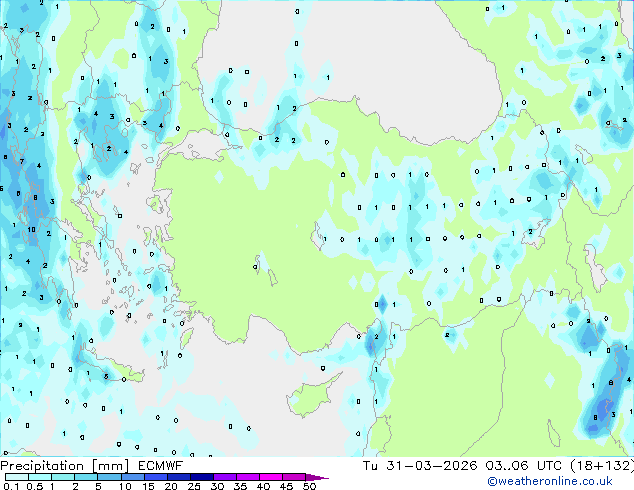Pick the 10–15 mm legend swatch
This screenshot has width=634, height=490.
[x=132, y=477]
